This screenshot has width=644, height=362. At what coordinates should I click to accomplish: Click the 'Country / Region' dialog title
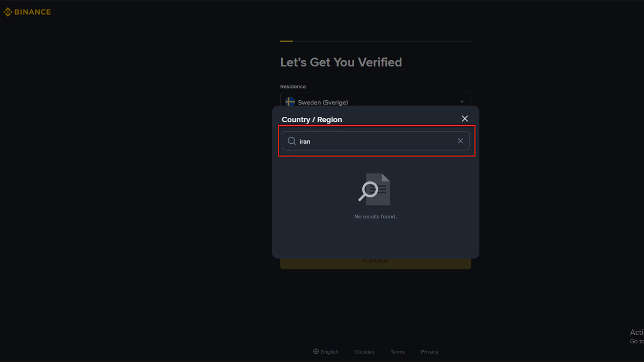pos(312,120)
